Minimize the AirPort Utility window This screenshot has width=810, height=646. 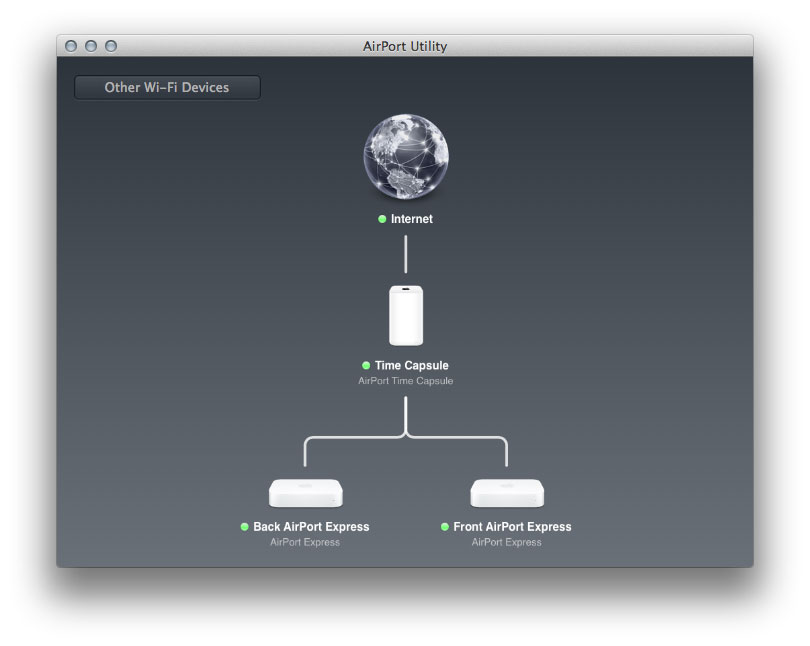(91, 46)
